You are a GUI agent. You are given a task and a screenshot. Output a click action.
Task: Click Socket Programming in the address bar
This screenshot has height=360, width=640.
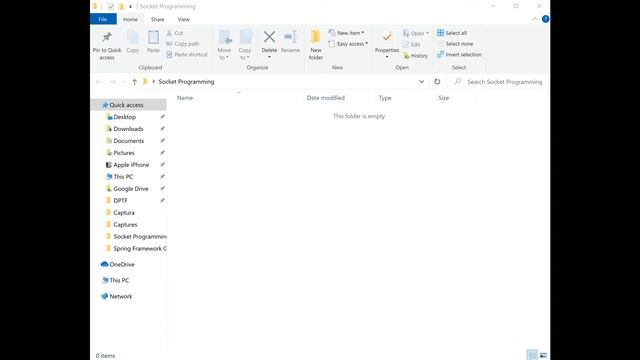pos(186,82)
